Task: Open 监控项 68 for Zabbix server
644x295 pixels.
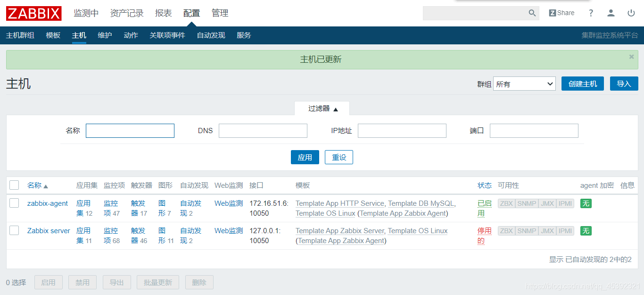Action: (111, 236)
